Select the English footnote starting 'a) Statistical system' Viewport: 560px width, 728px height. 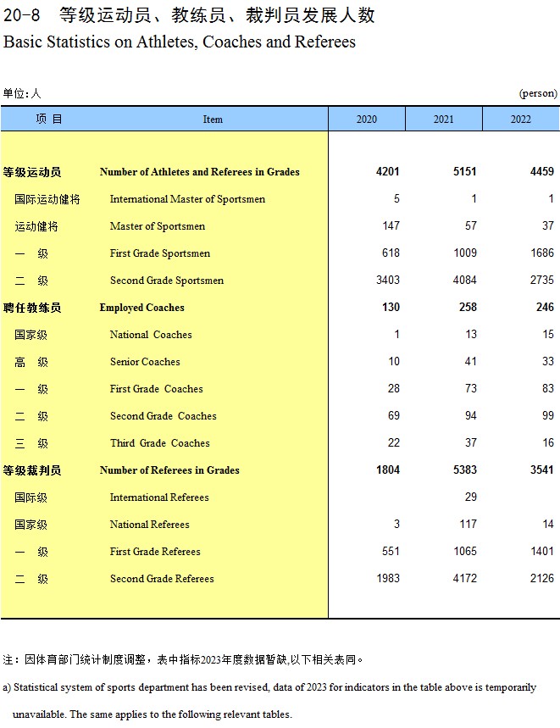(269, 701)
